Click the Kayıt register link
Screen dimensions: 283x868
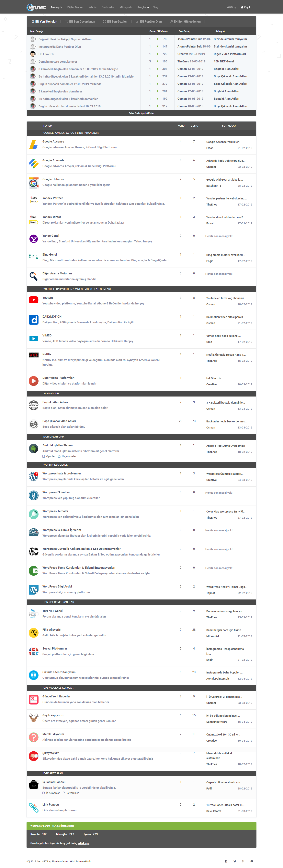pos(245,7)
